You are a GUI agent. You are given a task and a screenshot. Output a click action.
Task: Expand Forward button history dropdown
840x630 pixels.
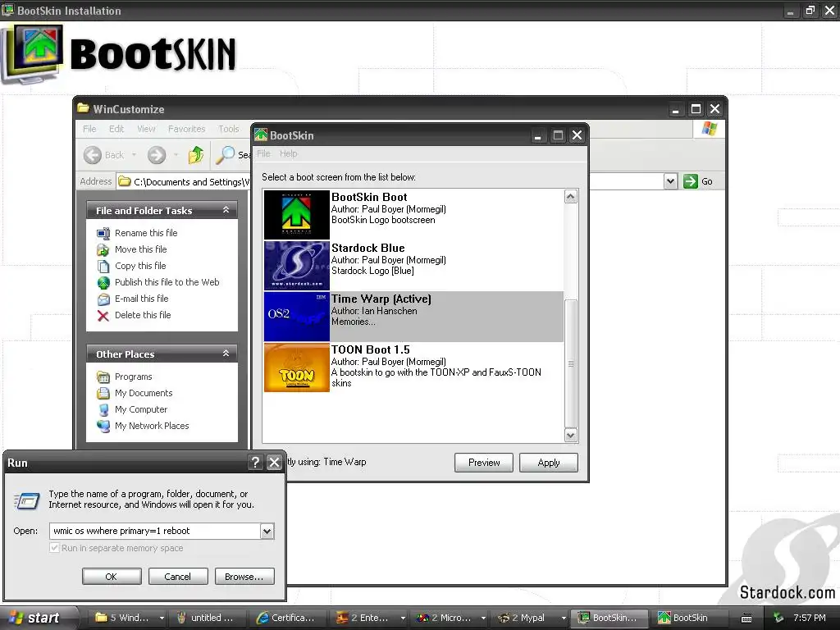pyautogui.click(x=176, y=155)
